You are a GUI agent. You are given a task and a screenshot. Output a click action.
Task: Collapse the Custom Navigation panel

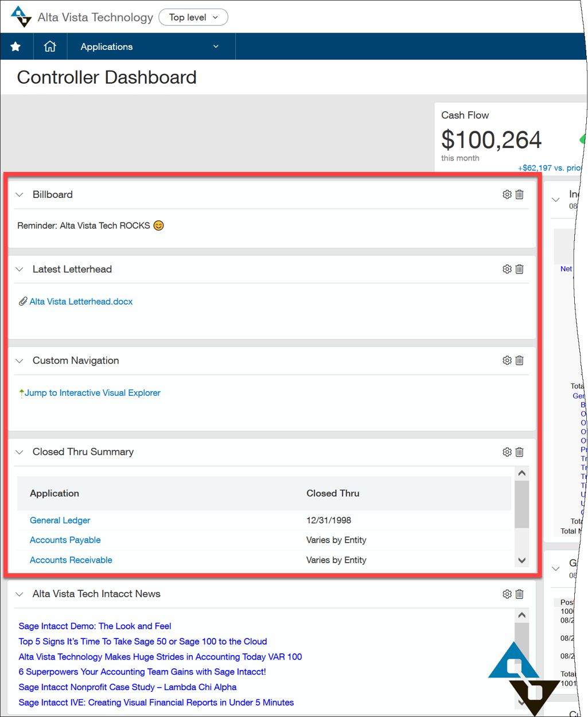(x=20, y=361)
